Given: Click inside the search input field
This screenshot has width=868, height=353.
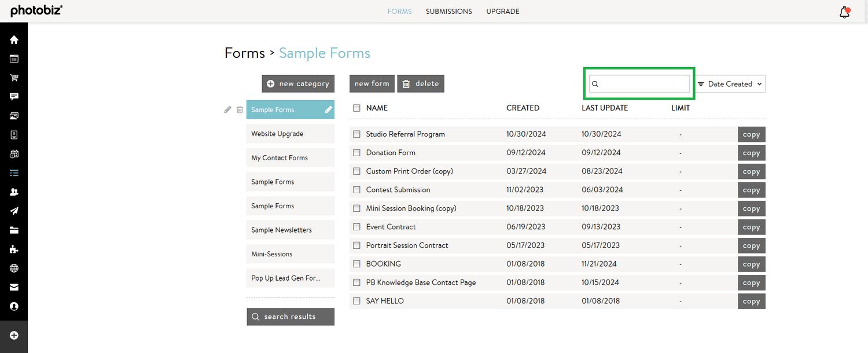Looking at the screenshot, I should click(639, 83).
